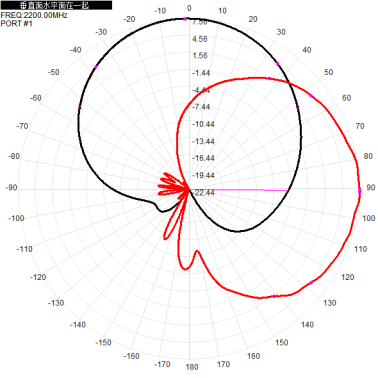The width and height of the screenshot is (378, 378).
Task: Click the positive "10" angle label
Action: point(222,11)
